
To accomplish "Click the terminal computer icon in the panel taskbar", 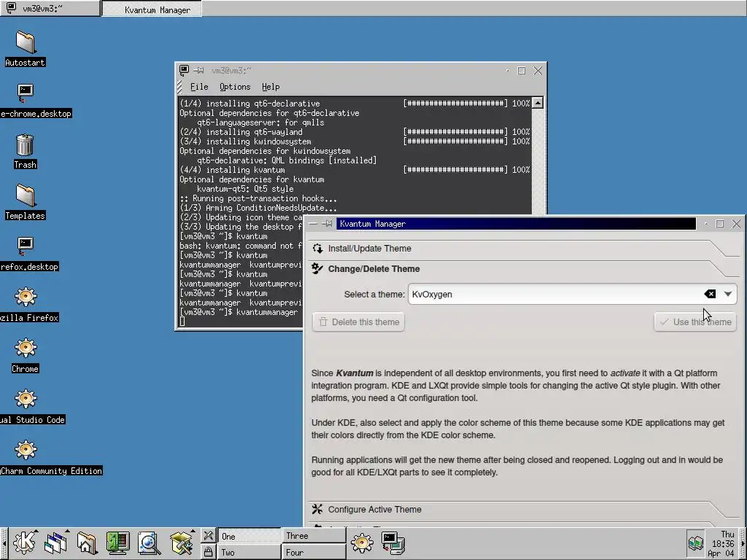I will coord(393,542).
